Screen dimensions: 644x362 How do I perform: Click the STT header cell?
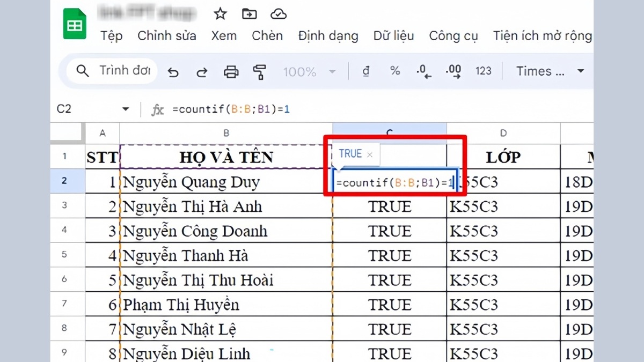[x=103, y=157]
